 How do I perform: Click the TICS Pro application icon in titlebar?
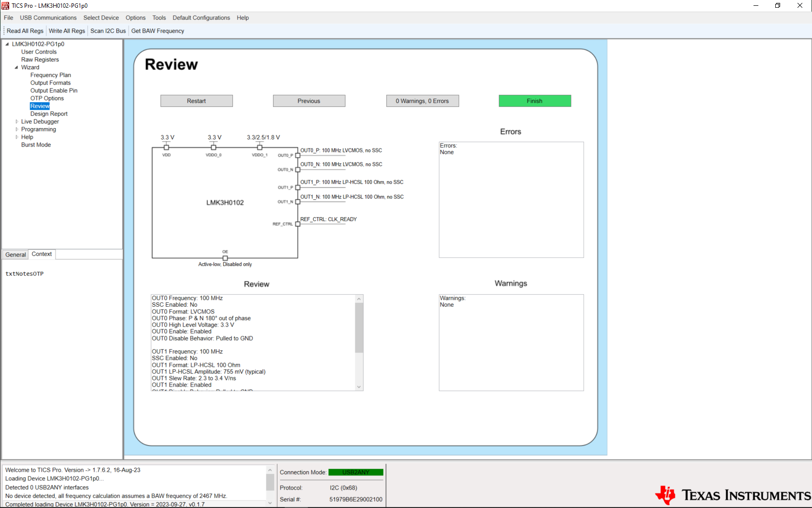click(x=5, y=5)
